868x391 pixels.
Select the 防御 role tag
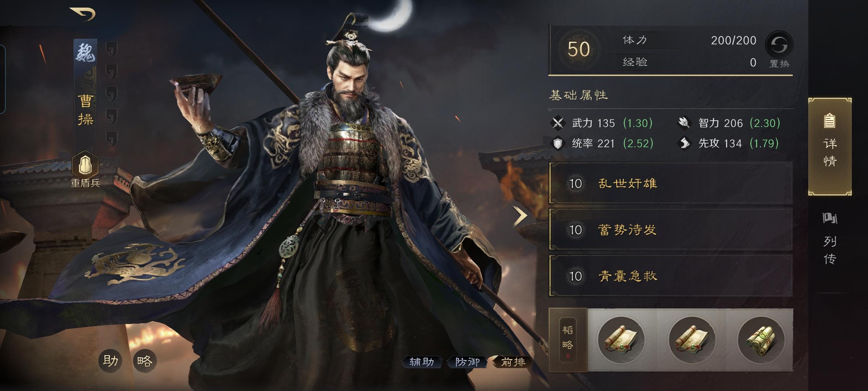[x=467, y=362]
